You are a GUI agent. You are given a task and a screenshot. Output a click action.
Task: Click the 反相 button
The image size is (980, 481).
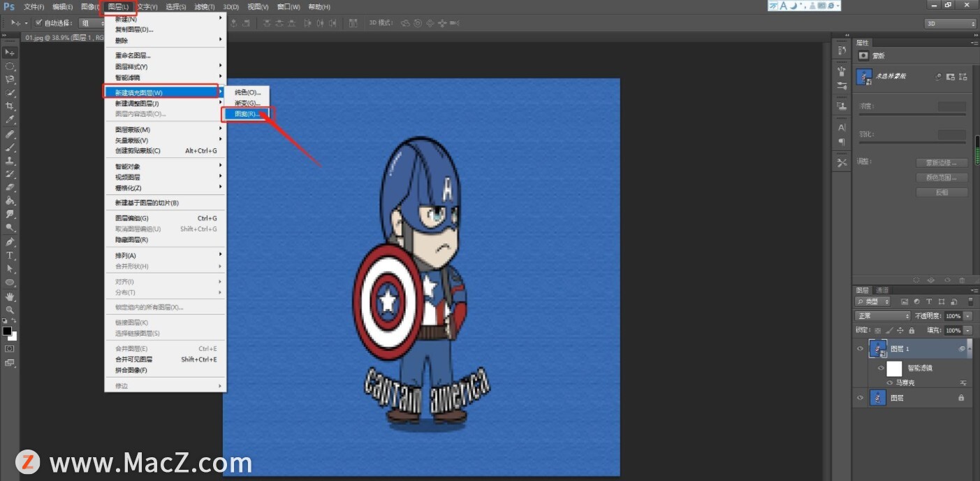click(942, 192)
